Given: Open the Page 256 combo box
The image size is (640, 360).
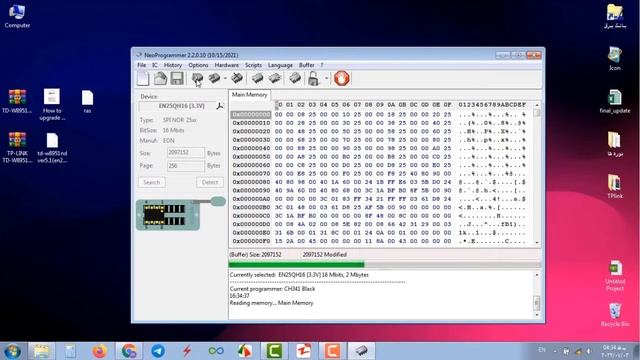Looking at the screenshot, I should coord(186,166).
